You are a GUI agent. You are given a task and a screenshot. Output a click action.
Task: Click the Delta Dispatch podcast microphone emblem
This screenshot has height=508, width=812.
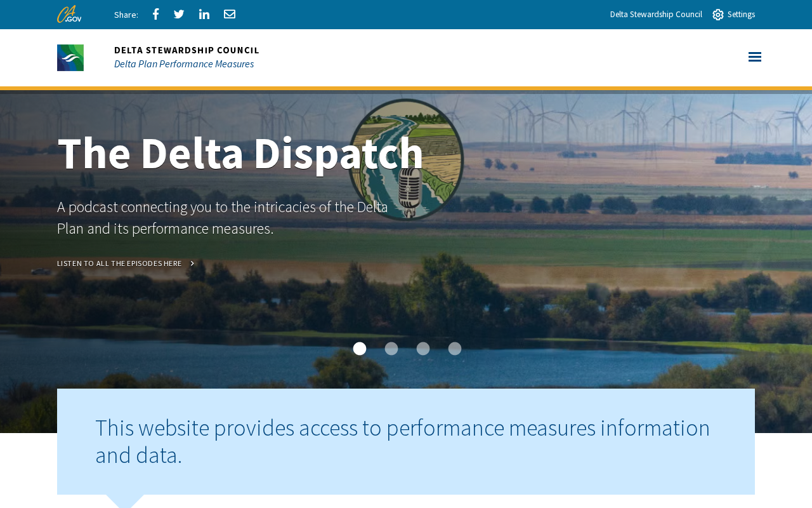[x=407, y=160]
